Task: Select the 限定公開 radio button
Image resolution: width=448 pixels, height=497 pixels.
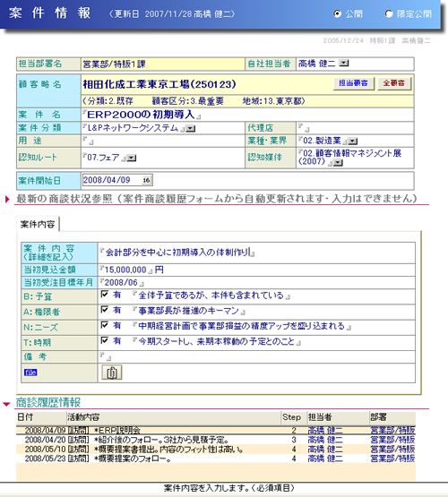Action: pyautogui.click(x=388, y=13)
